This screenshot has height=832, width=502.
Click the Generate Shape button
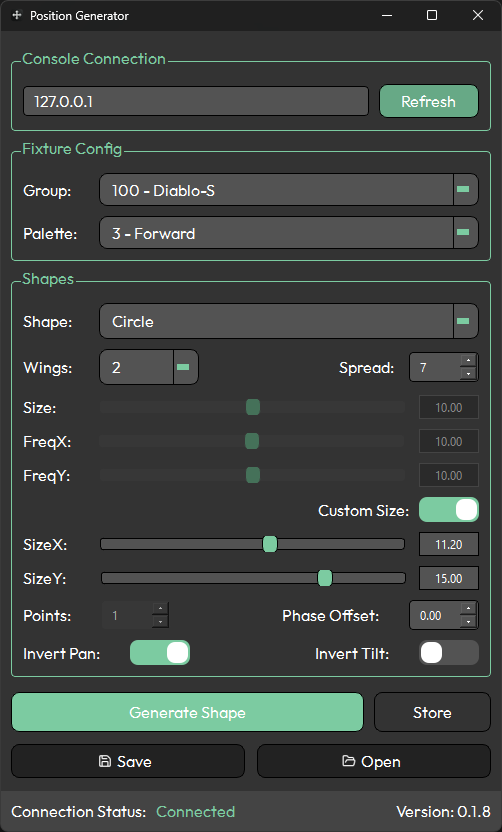187,712
